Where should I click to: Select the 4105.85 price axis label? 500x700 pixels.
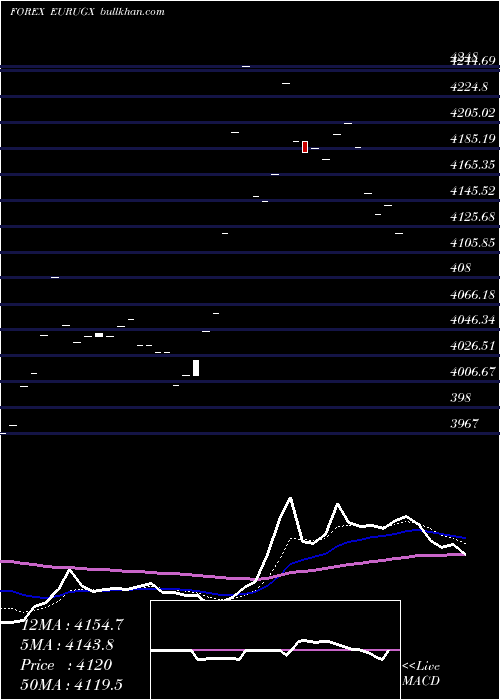pyautogui.click(x=473, y=242)
